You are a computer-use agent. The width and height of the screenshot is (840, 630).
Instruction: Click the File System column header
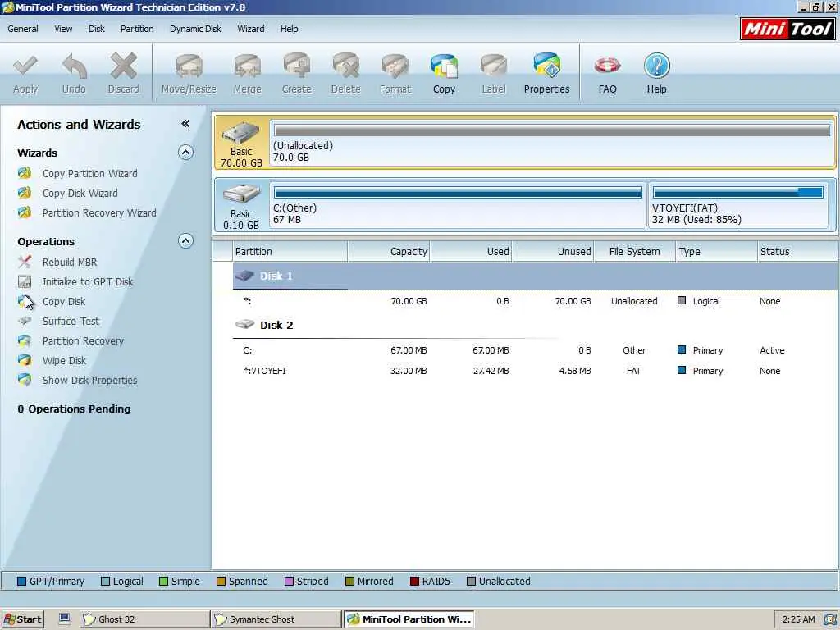635,251
